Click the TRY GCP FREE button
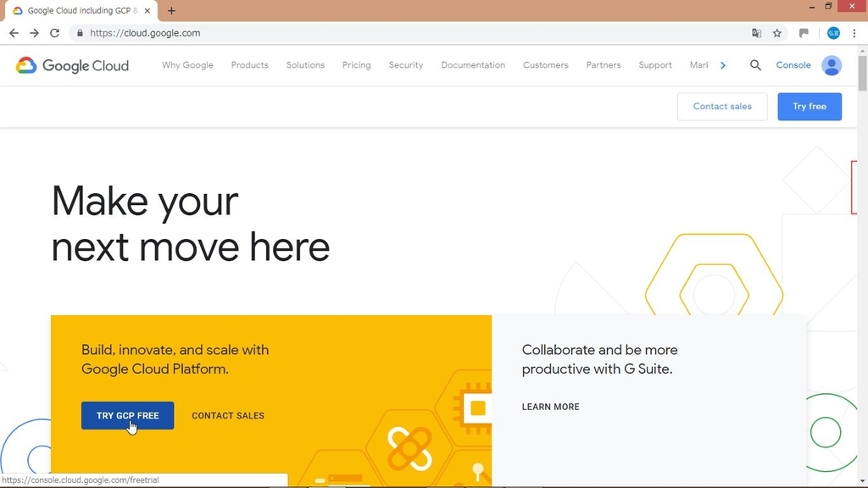Screen dimensions: 868x488 pos(127,415)
